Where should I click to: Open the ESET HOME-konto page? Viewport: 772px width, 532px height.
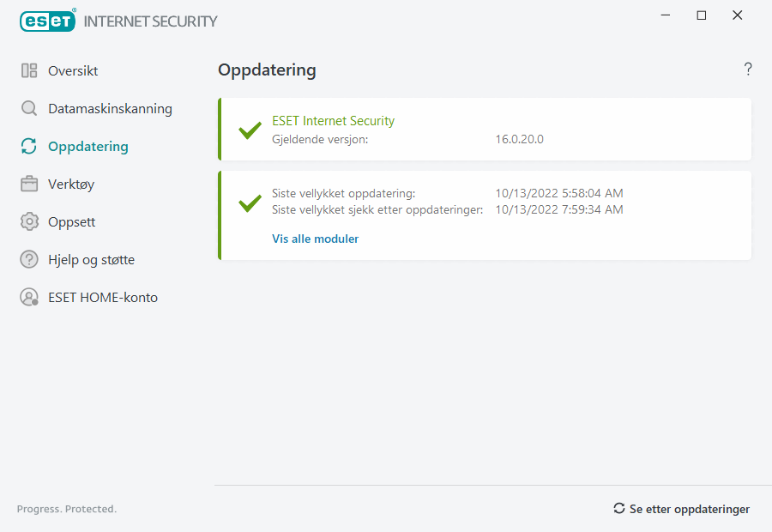(x=103, y=298)
